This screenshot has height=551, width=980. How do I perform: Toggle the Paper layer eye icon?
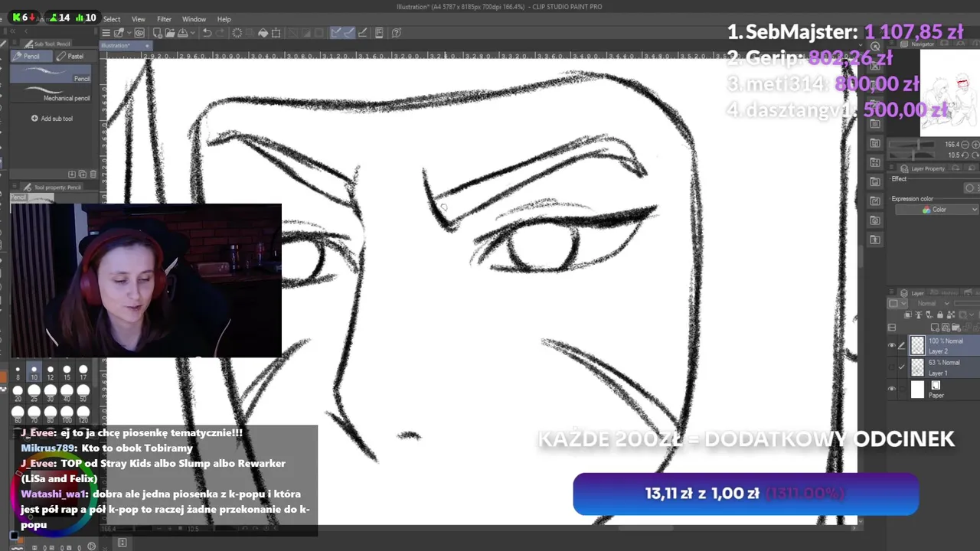(892, 389)
